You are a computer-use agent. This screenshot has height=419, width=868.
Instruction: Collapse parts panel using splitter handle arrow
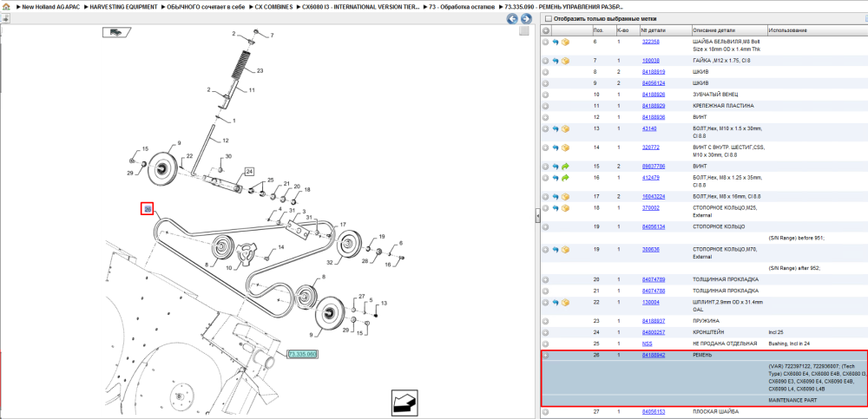click(x=537, y=216)
